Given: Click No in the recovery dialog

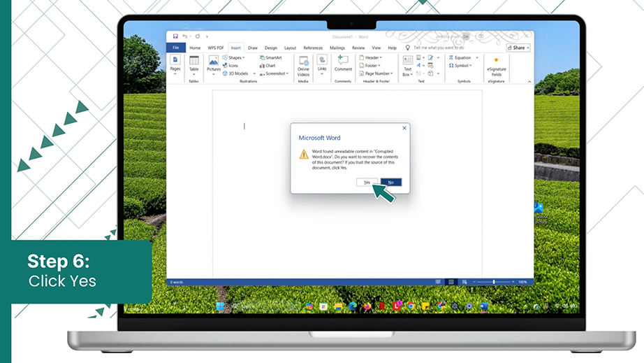Looking at the screenshot, I should click(x=391, y=182).
